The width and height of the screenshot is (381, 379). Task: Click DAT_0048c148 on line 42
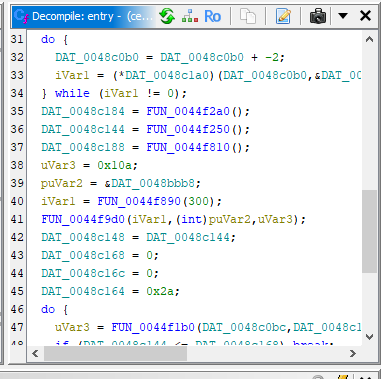[83, 237]
